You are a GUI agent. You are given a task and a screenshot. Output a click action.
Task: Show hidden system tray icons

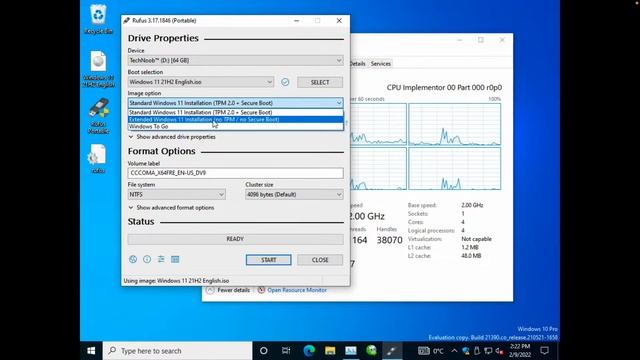454,351
